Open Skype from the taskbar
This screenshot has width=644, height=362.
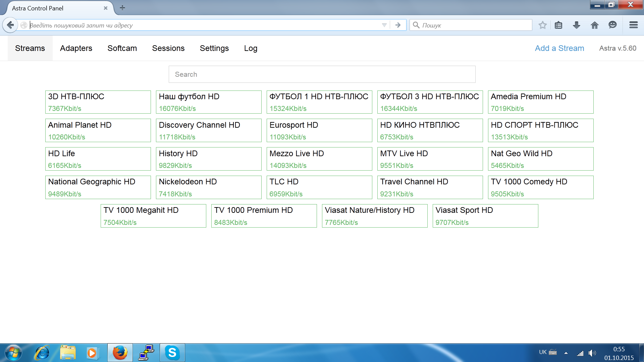click(172, 353)
